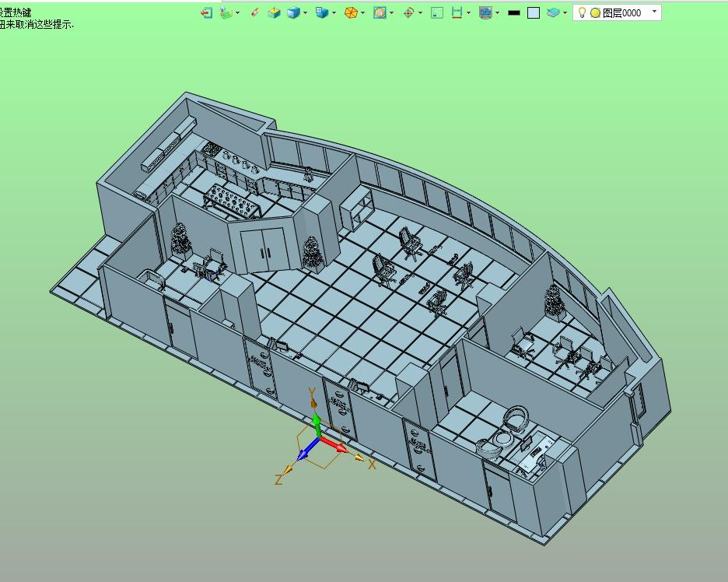Expand the crosshair target dropdown arrow

tap(420, 13)
